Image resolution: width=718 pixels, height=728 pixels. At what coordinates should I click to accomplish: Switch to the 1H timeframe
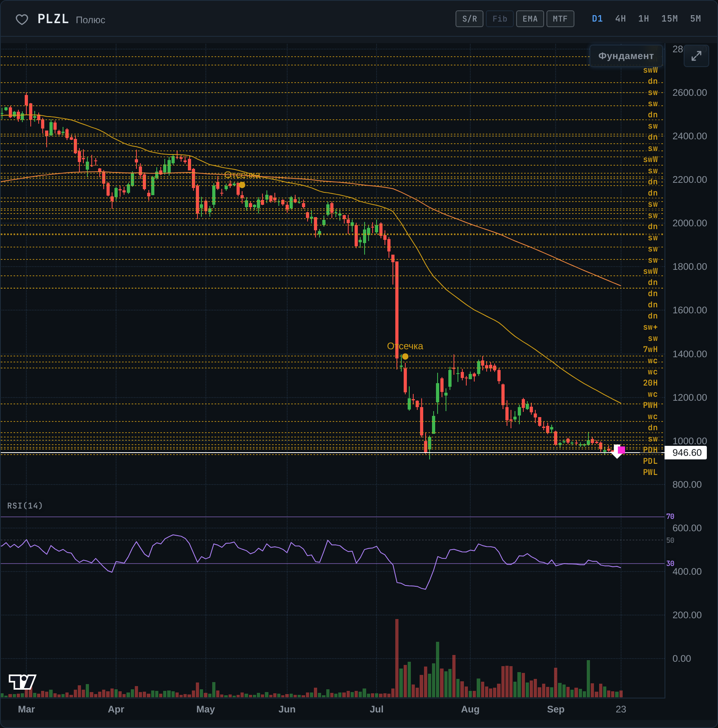coord(643,19)
